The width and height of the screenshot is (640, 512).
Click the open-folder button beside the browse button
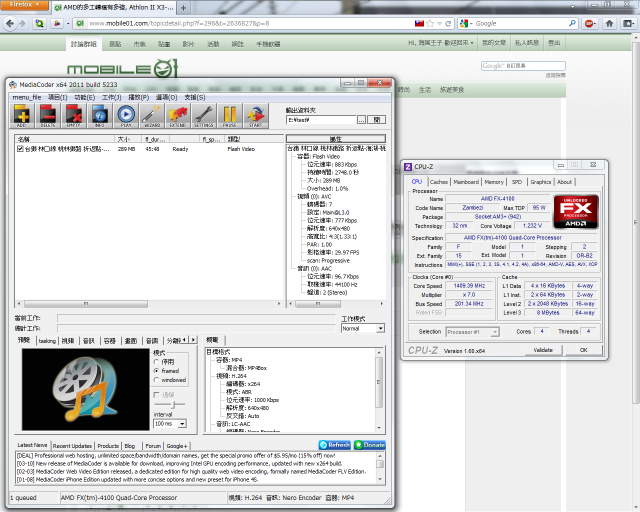(376, 120)
